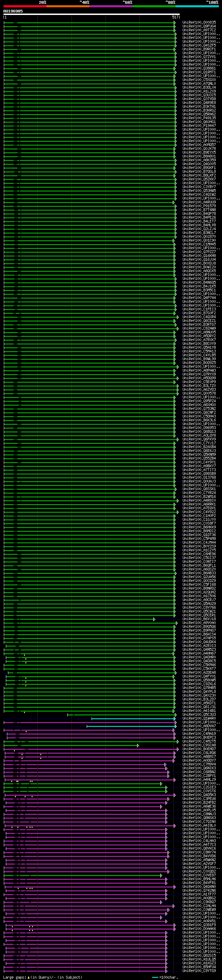Select hit UniRef100_Q8VKC6

pyautogui.click(x=199, y=848)
